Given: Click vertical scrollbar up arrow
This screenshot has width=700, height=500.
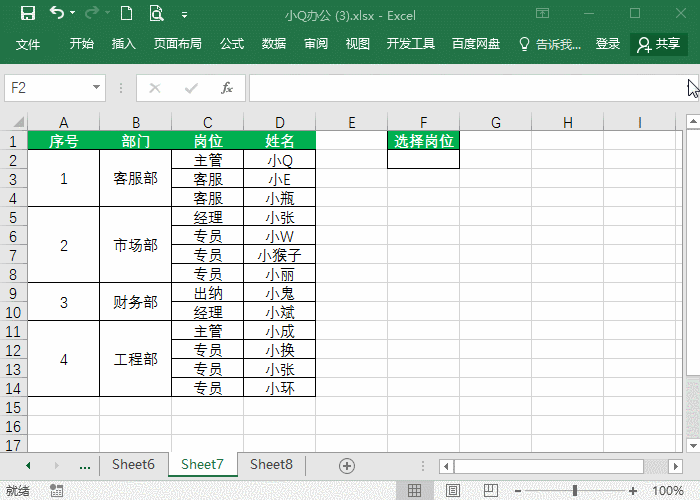Looking at the screenshot, I should click(693, 121).
